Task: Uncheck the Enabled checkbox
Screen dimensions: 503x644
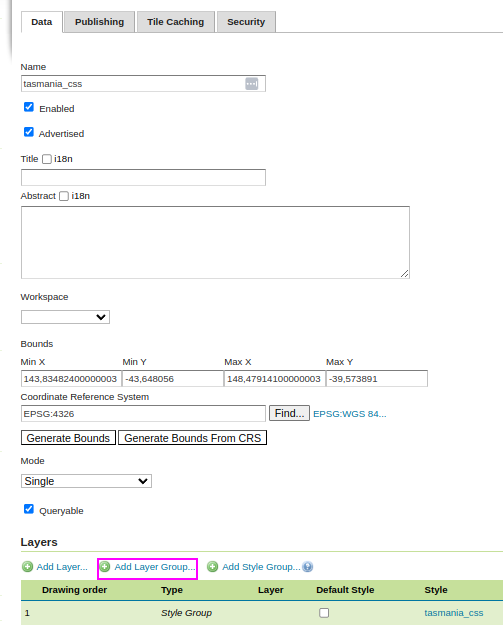Action: pos(29,107)
